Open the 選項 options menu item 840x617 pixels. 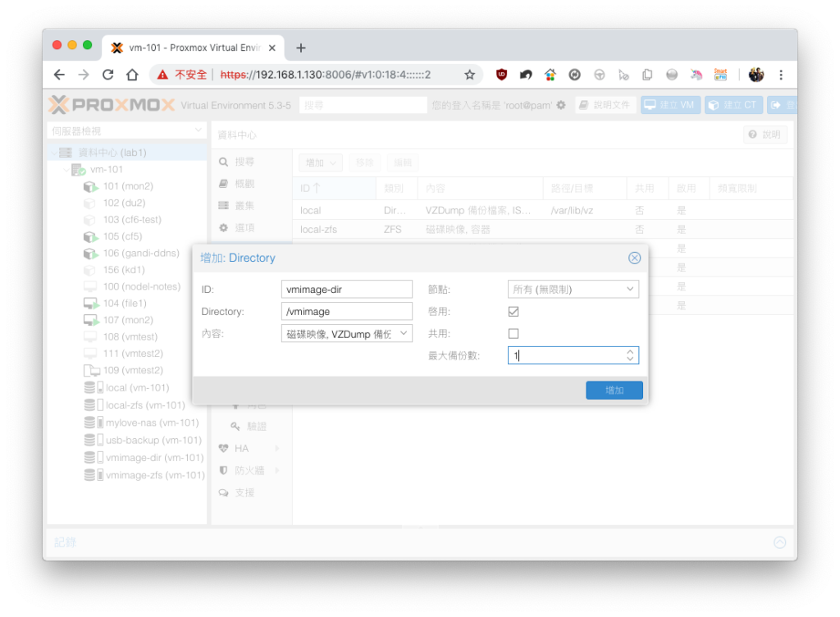[x=244, y=227]
